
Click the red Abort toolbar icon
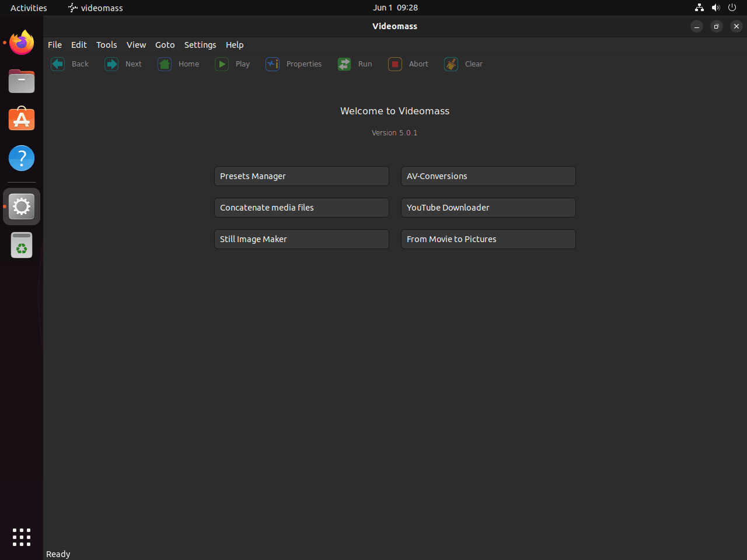point(395,64)
